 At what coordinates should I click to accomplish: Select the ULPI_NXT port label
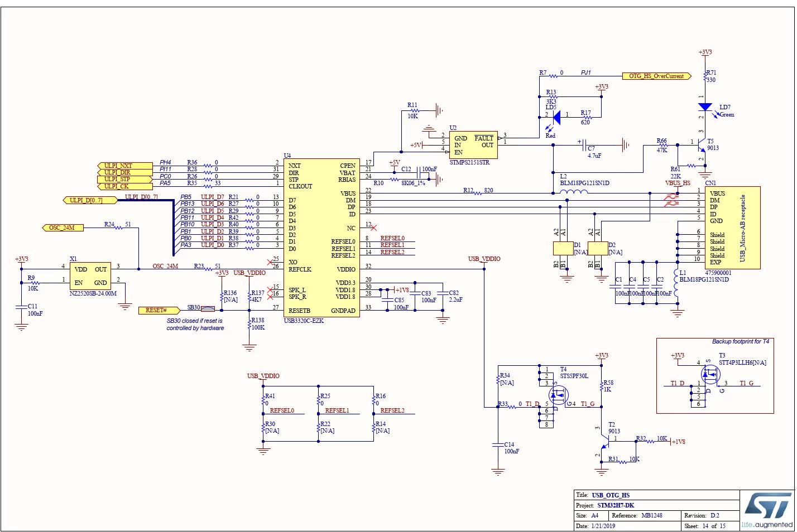(x=124, y=166)
